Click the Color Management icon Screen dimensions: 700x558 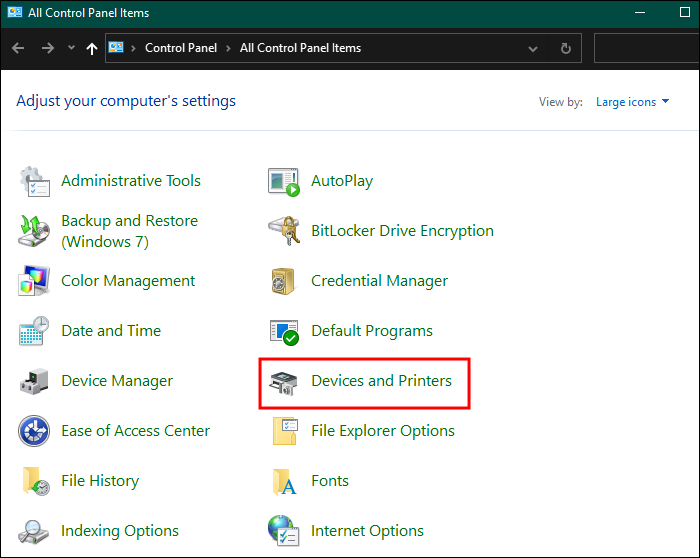point(35,281)
